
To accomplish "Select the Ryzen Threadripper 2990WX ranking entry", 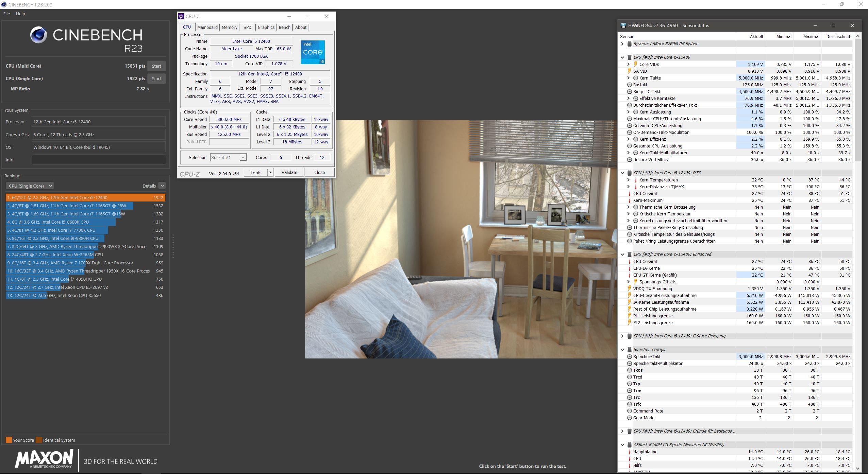I will pyautogui.click(x=85, y=246).
